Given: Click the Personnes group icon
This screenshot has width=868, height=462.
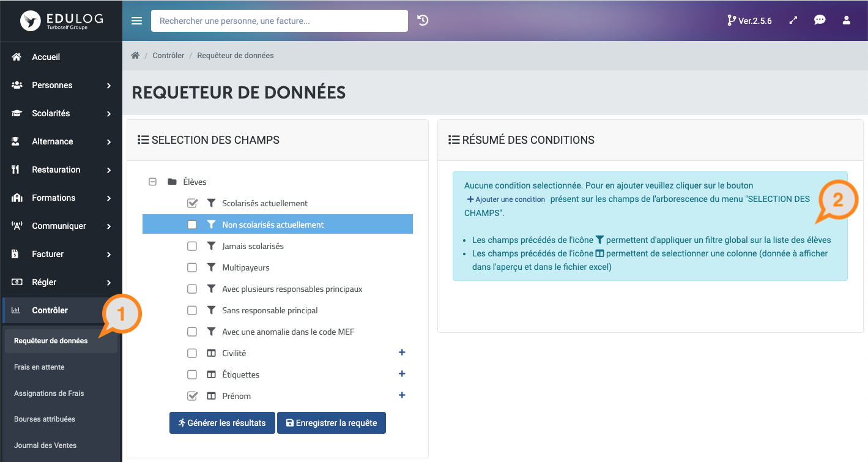Looking at the screenshot, I should point(17,85).
